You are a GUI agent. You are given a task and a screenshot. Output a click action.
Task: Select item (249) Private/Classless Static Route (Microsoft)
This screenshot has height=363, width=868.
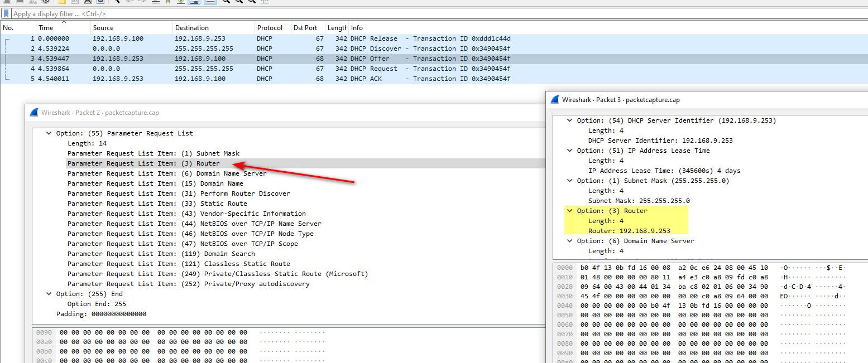tap(218, 274)
